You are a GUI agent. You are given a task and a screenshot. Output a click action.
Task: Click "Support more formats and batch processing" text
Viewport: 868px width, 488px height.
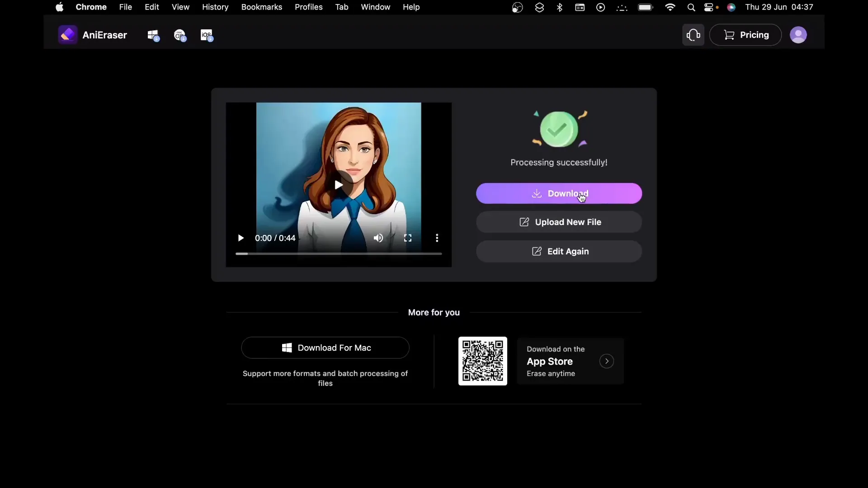(325, 378)
